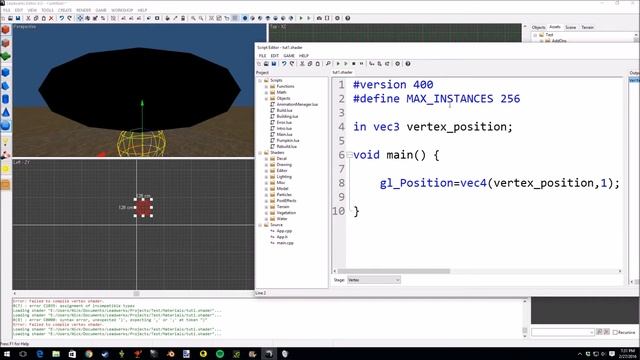Select the highlighted object selection tool in the main toolbar
The height and width of the screenshot is (360, 640).
[x=80, y=18]
